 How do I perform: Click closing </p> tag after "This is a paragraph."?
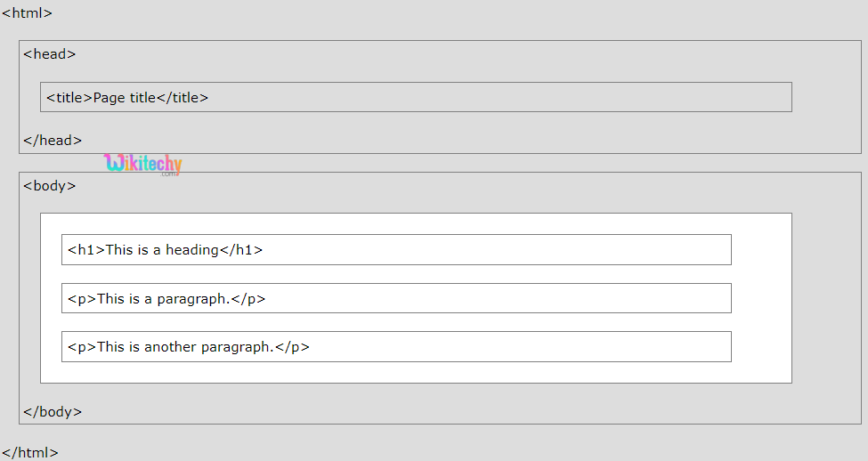click(248, 299)
